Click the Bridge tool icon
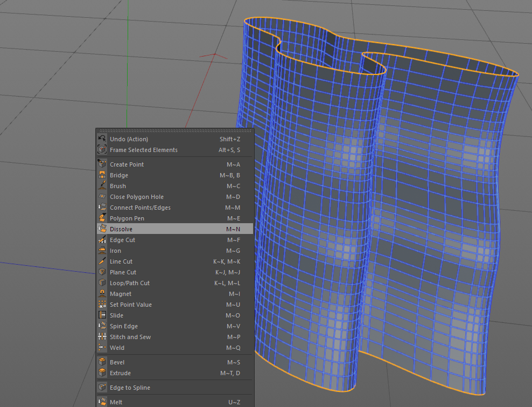 point(102,175)
